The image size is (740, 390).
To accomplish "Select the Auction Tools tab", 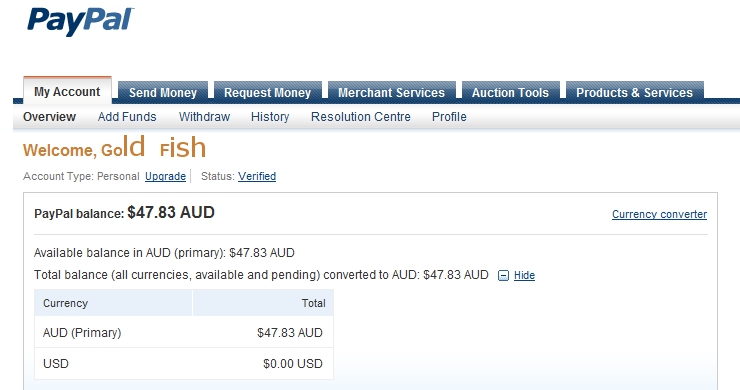I will tap(510, 93).
